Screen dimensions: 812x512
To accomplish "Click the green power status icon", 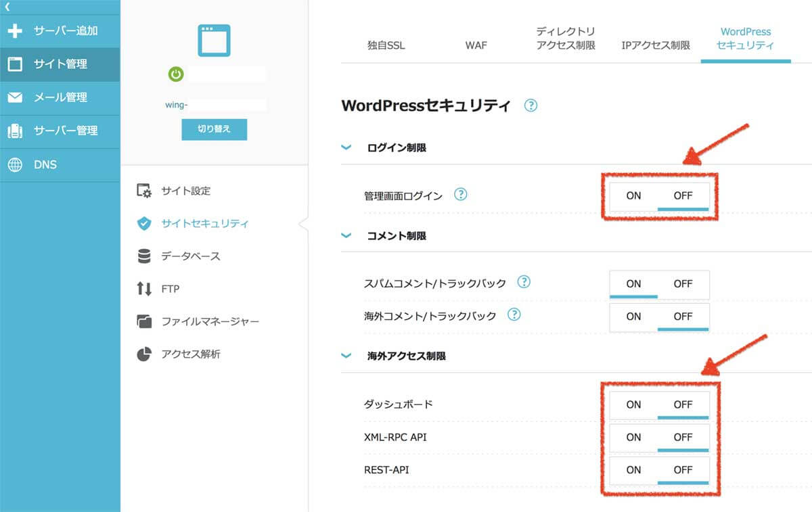I will [x=176, y=74].
